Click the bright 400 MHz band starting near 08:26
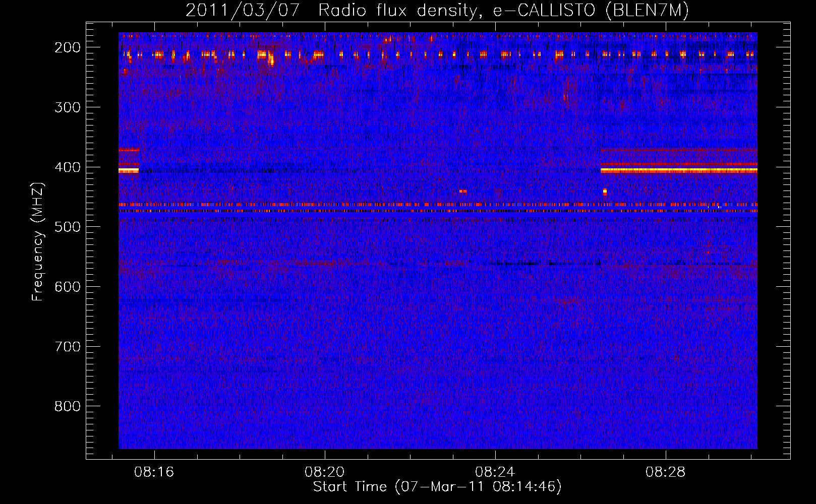This screenshot has height=504, width=816. point(679,170)
